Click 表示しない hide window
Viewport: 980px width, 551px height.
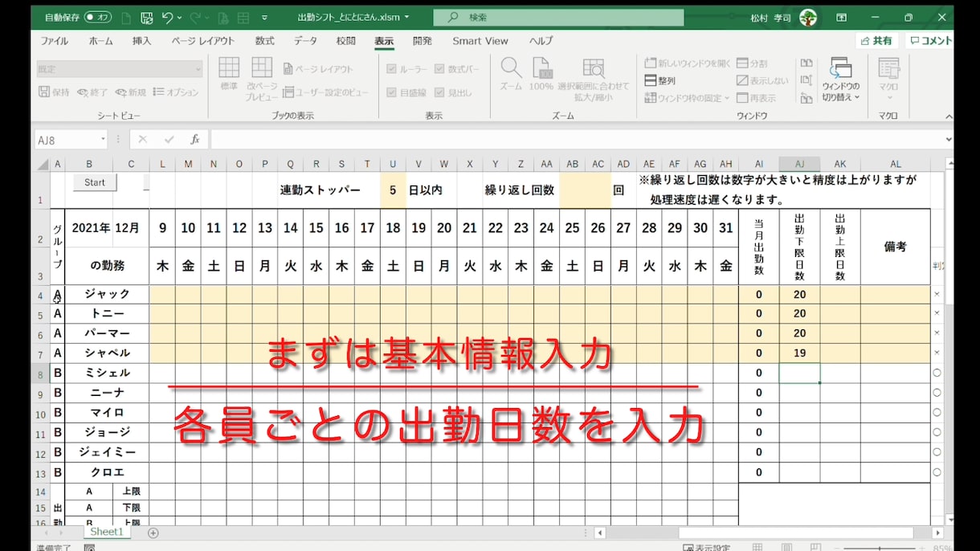point(762,80)
